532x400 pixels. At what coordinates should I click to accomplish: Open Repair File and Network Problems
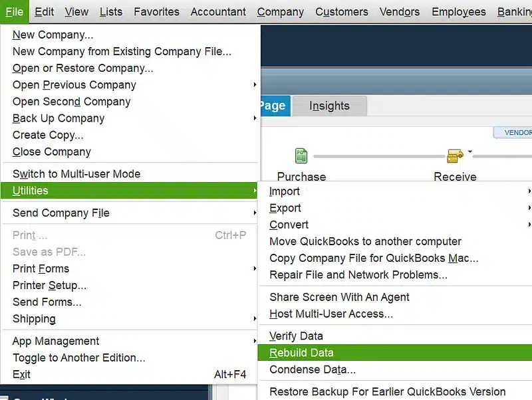pyautogui.click(x=358, y=274)
